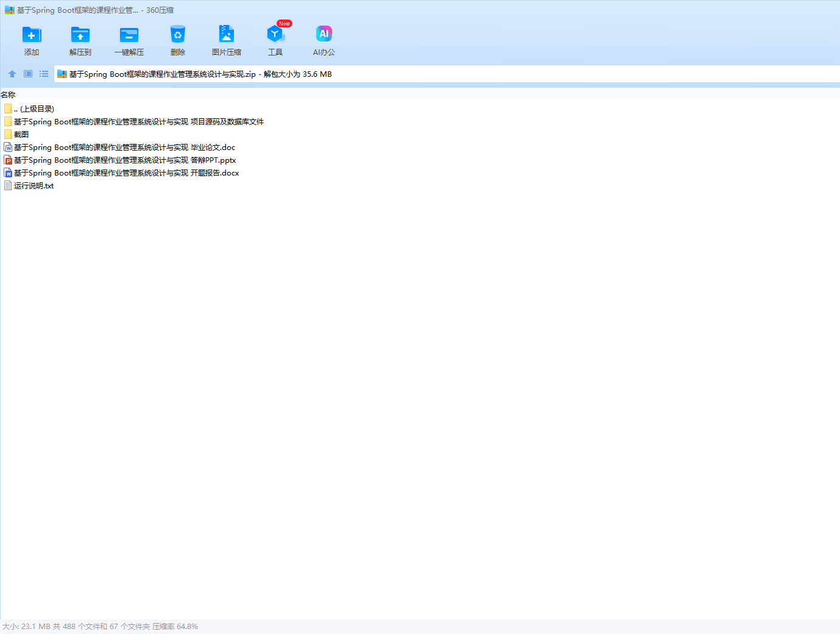
Task: Click the 图片压缩 text label
Action: coord(227,52)
